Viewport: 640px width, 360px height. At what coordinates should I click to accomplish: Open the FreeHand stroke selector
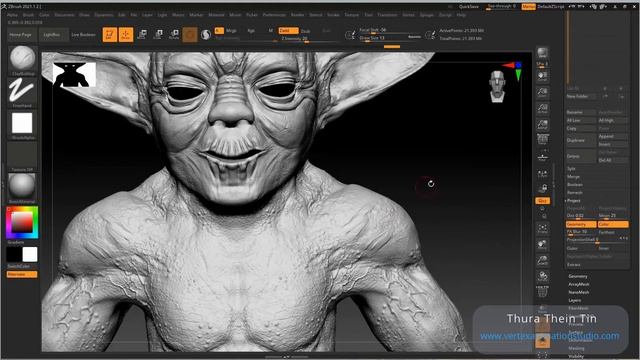pos(22,91)
